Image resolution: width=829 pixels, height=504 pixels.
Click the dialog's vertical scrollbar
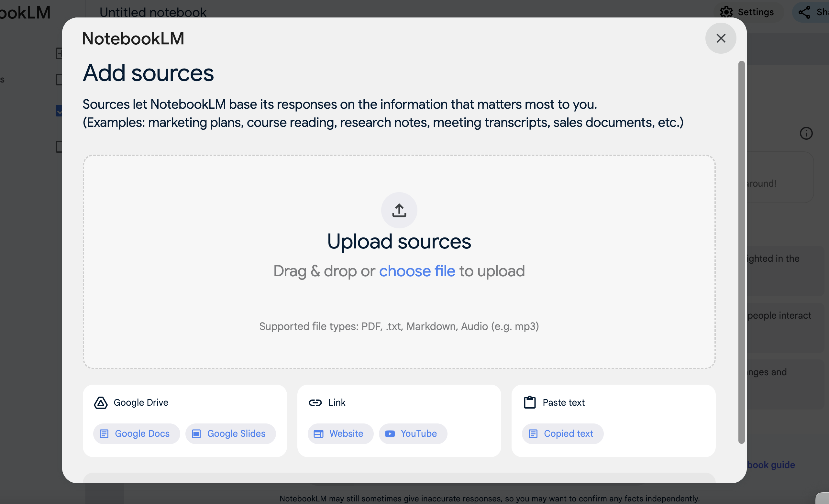[741, 252]
